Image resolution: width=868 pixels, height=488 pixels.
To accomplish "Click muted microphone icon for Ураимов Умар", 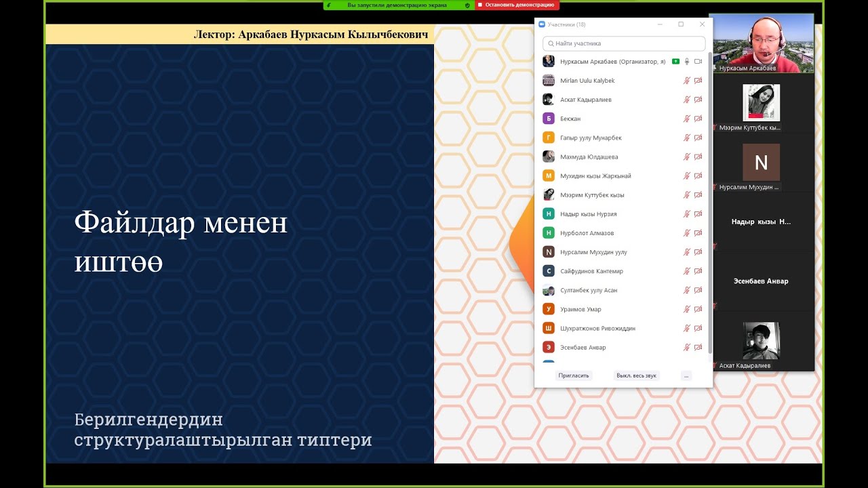I will tap(687, 309).
